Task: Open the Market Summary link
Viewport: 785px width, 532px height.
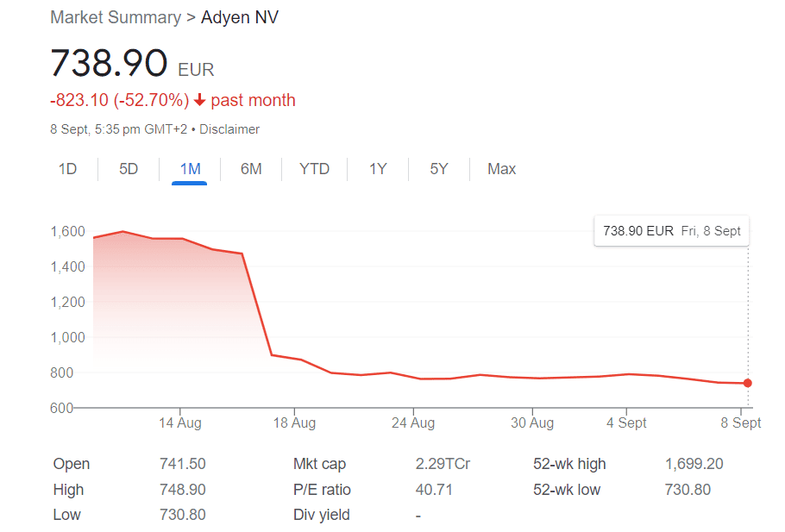Action: click(x=116, y=17)
